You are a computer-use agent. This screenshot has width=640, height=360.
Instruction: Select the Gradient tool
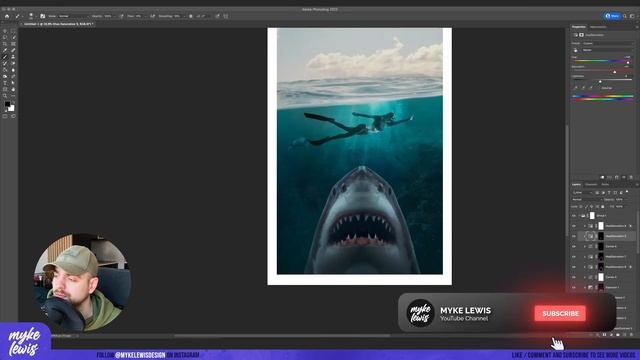point(5,70)
